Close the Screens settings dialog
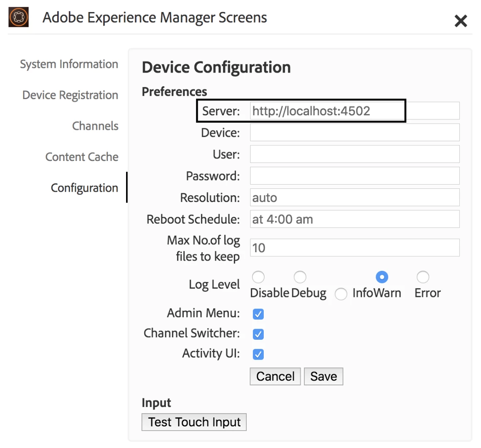 461,21
